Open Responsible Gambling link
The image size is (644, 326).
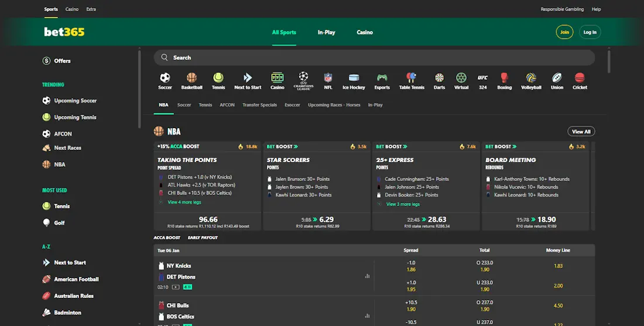[x=562, y=9]
